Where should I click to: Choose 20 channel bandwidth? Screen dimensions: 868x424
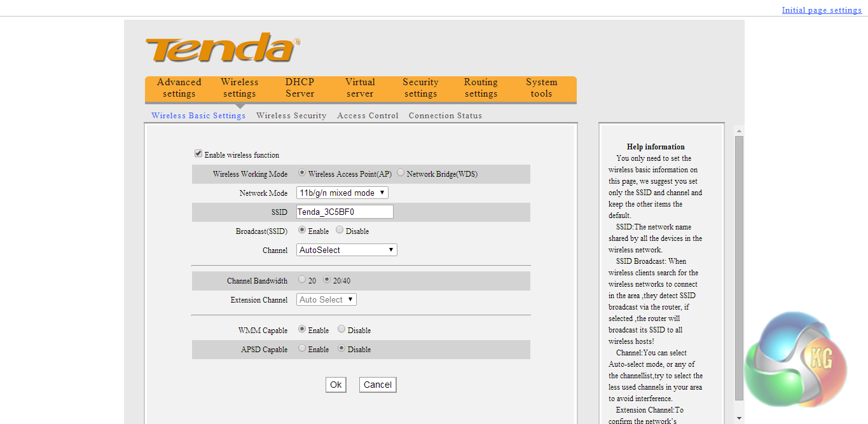pos(302,280)
